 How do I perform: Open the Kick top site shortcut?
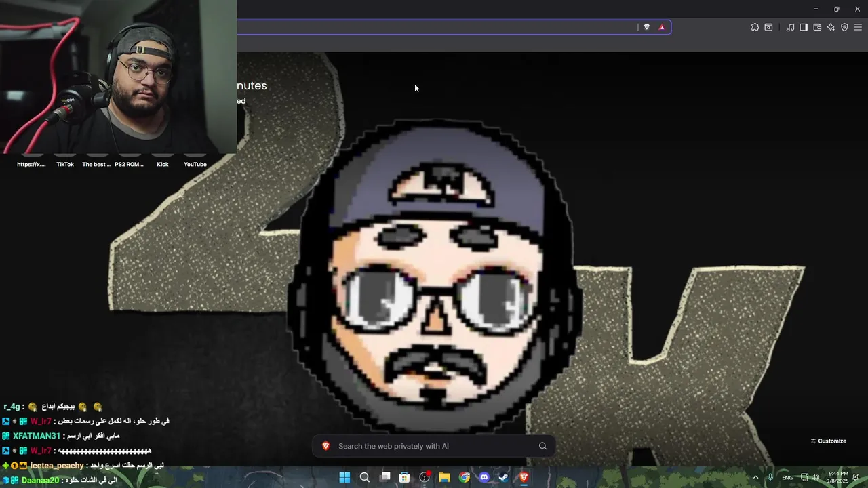point(163,164)
